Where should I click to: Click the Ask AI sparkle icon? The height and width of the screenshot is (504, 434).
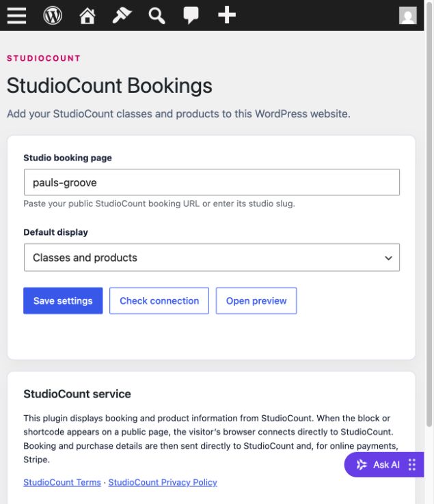point(362,464)
